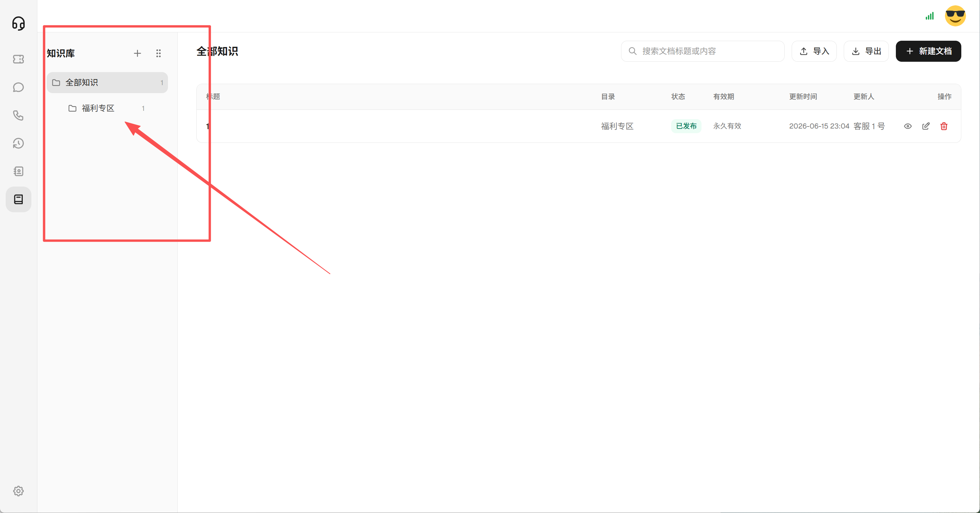Click the 目录 column header
The image size is (980, 513).
[608, 96]
